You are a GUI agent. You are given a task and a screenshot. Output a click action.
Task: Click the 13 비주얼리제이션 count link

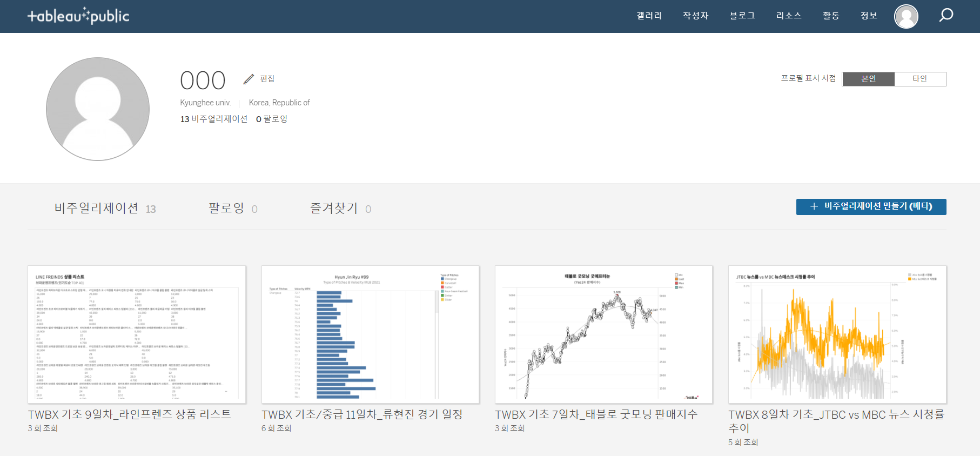214,119
